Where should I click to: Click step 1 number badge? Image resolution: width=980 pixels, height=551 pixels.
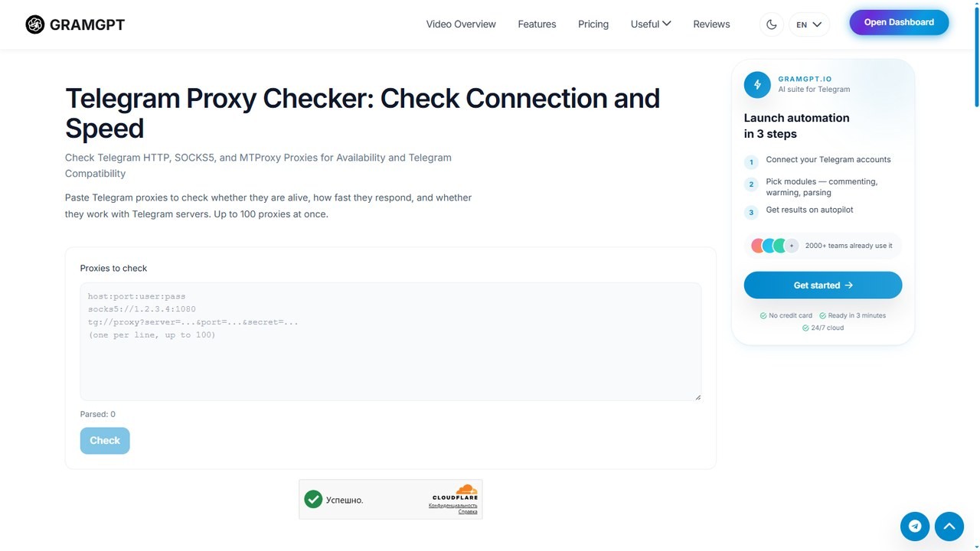coord(751,162)
